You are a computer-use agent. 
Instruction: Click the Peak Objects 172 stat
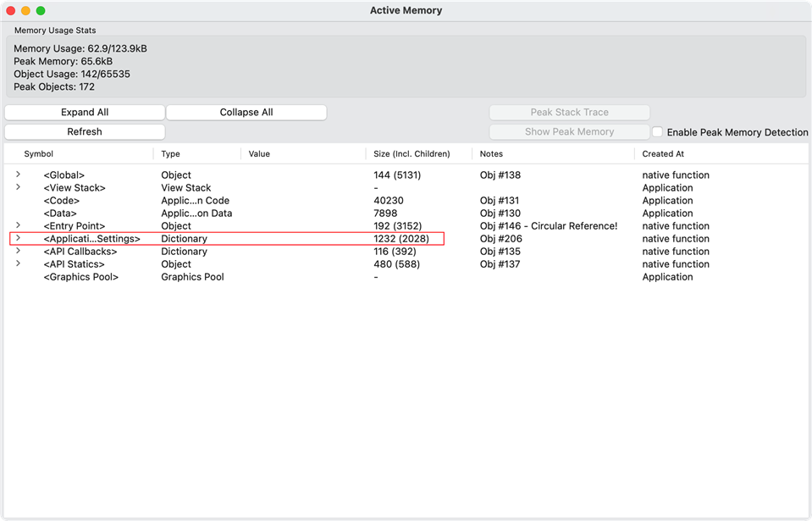[x=54, y=86]
